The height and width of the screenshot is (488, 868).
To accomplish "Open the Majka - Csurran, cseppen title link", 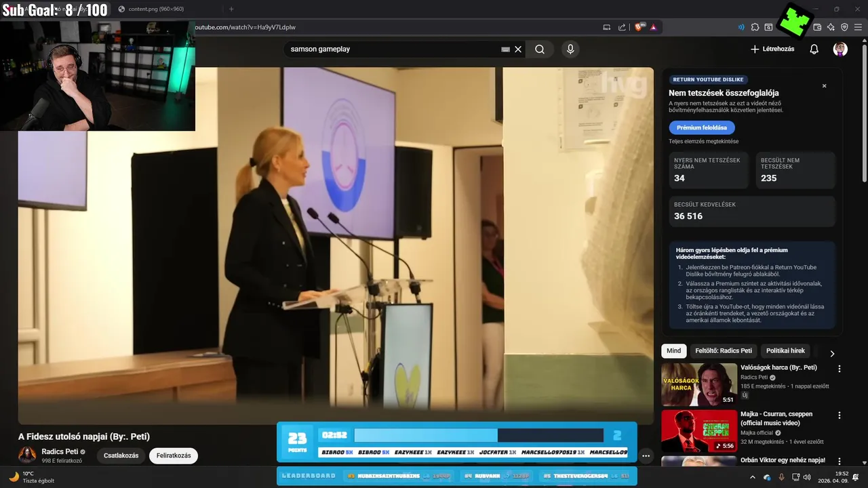I will pos(776,418).
